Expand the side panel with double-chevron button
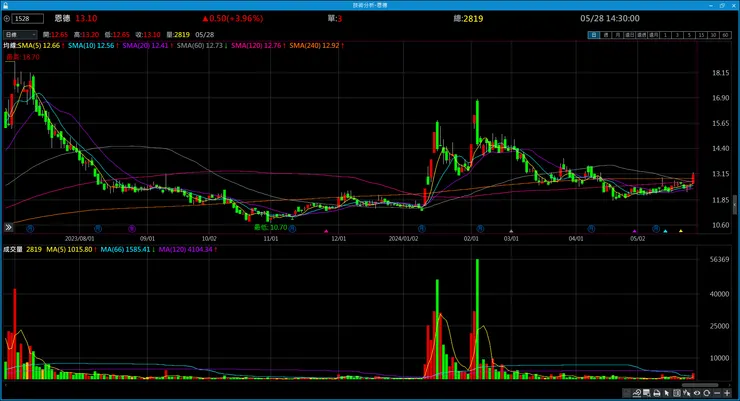 coord(8,227)
